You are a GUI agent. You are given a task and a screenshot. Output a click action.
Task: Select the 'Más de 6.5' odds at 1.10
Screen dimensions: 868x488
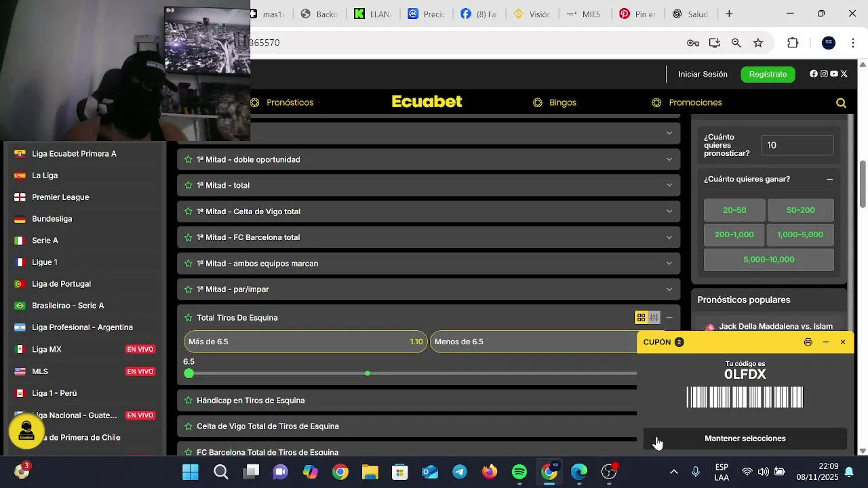[x=305, y=342]
